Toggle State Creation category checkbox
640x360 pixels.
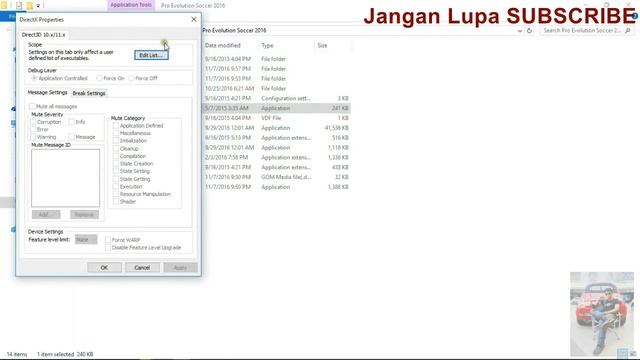[x=116, y=163]
